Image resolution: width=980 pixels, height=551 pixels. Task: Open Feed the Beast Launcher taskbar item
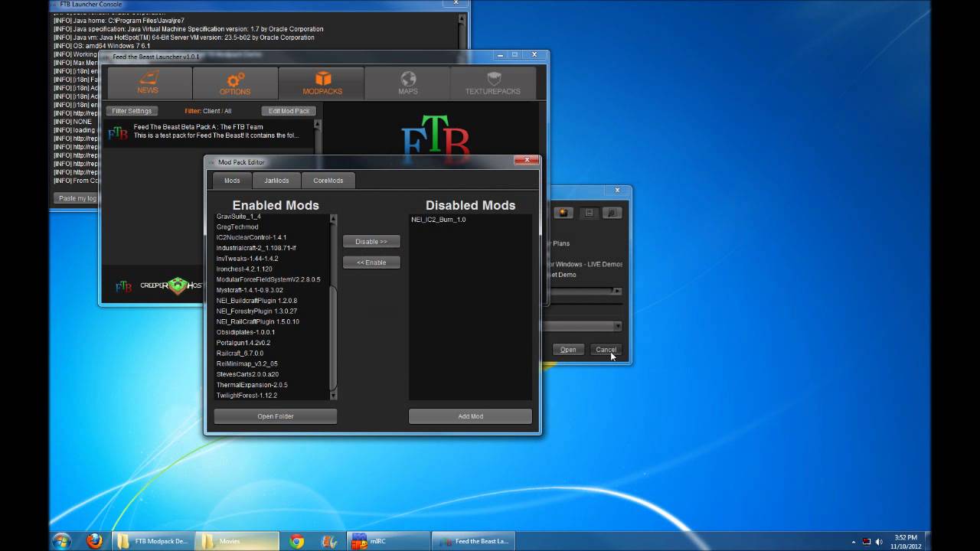point(474,541)
